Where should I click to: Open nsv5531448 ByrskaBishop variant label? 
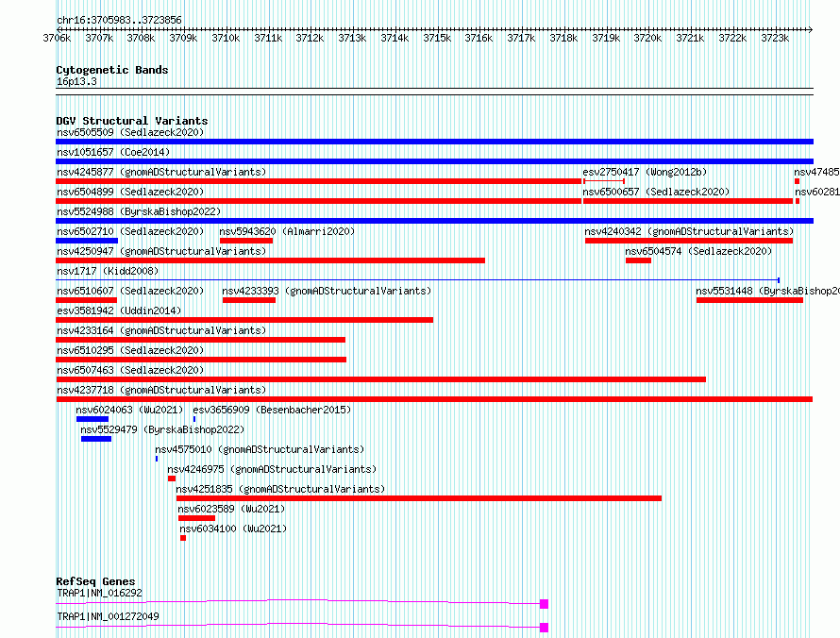[x=767, y=291]
